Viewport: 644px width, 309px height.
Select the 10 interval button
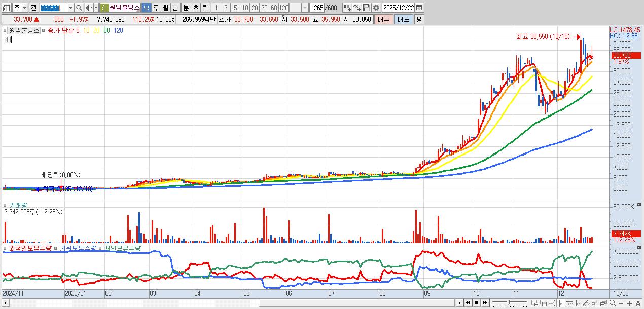pyautogui.click(x=245, y=8)
